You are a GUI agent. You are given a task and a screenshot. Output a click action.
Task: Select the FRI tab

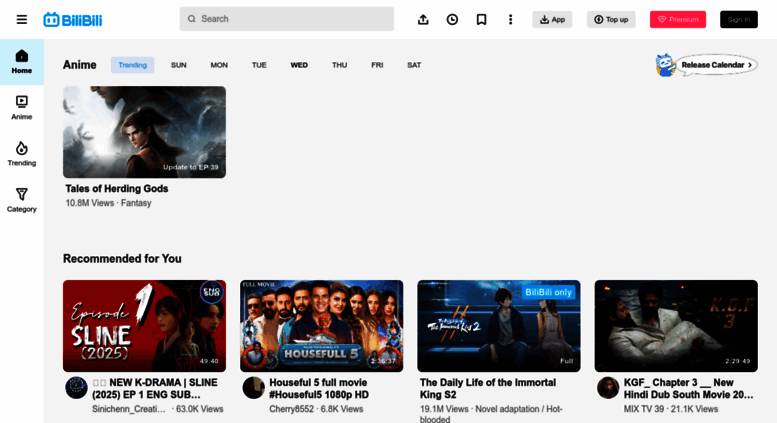377,65
